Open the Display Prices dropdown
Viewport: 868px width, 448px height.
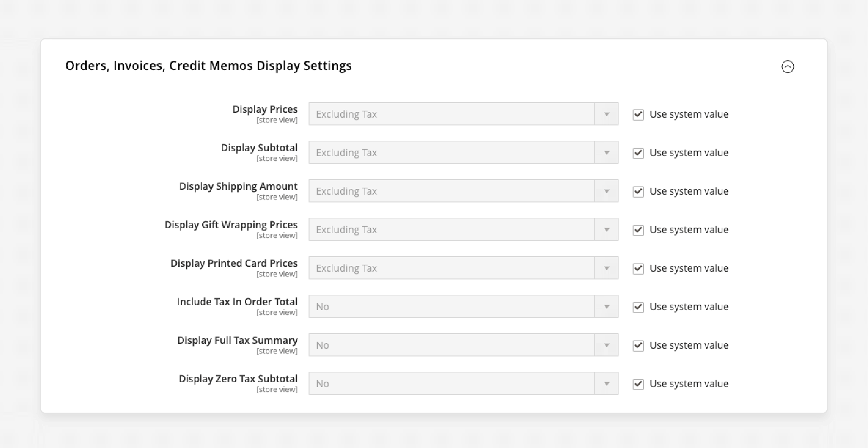pos(463,114)
